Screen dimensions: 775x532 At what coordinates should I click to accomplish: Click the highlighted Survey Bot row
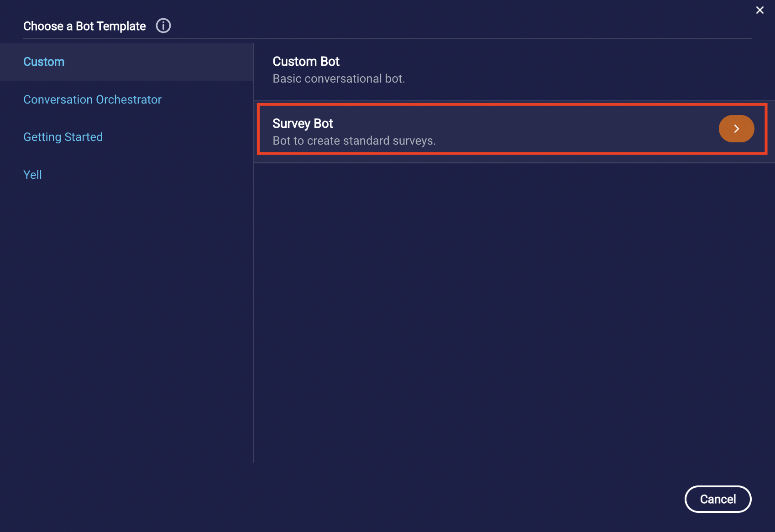(456, 129)
